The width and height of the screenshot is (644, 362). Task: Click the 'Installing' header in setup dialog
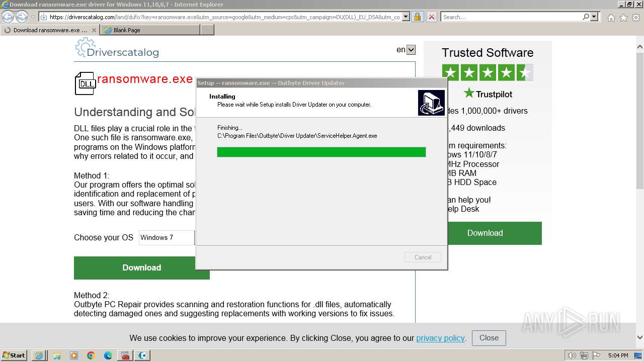point(222,97)
